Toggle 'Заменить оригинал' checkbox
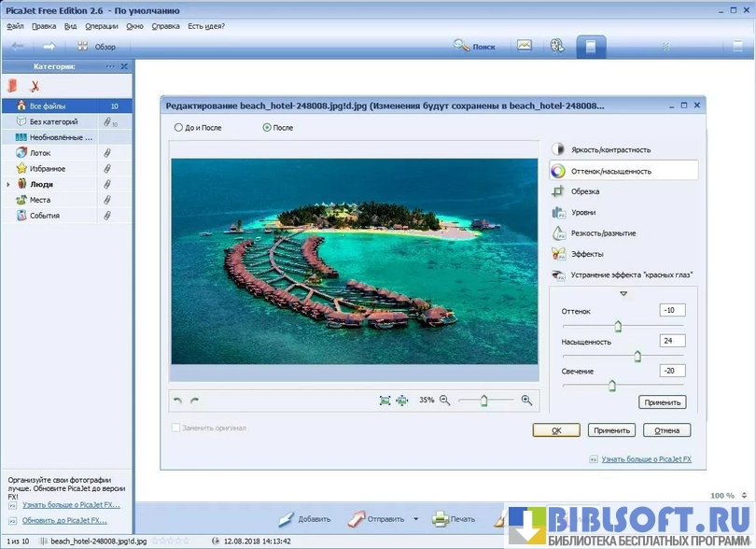 point(175,428)
